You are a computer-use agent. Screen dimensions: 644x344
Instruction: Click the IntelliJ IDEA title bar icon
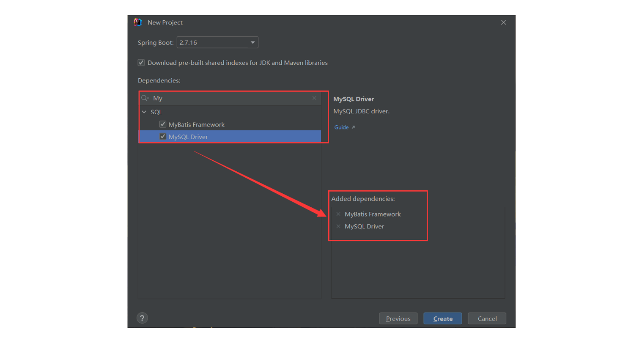(x=138, y=22)
